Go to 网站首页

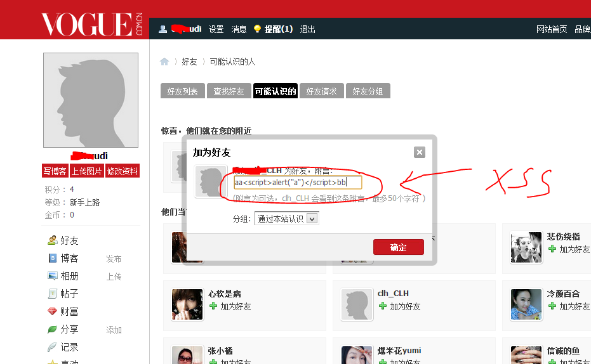pos(552,29)
